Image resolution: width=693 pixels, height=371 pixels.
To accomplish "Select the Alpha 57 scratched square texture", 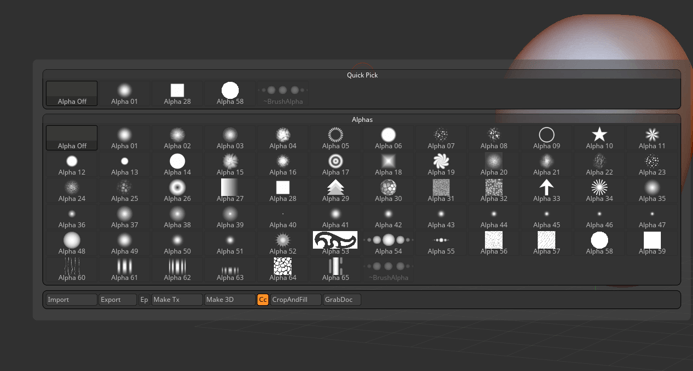I will point(547,244).
